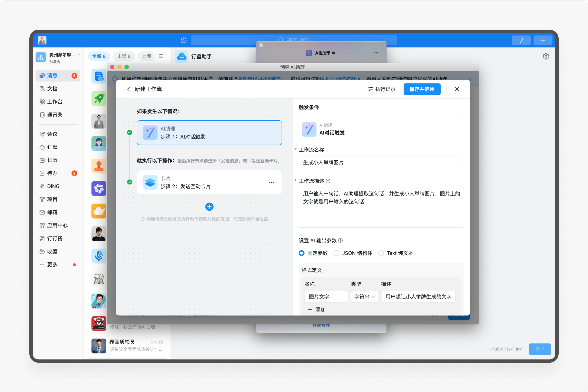Open 工作台 in the sidebar
The image size is (588, 392).
pyautogui.click(x=58, y=101)
